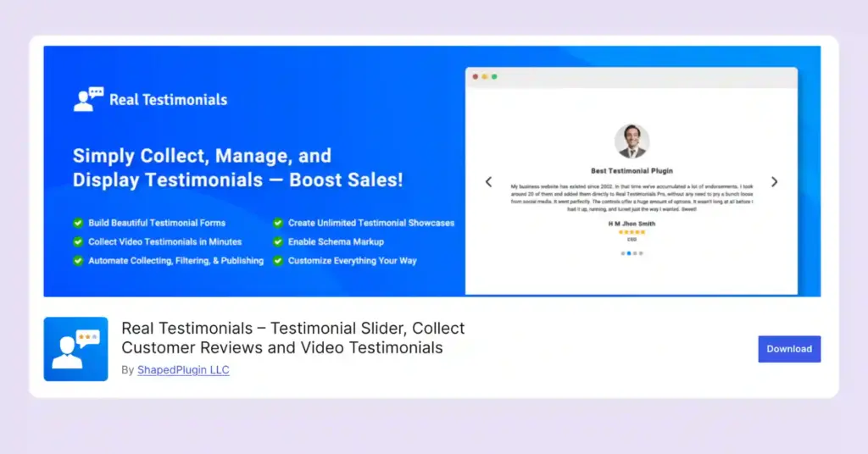Click the 'Real Testimonials' banner logo text

[x=169, y=100]
